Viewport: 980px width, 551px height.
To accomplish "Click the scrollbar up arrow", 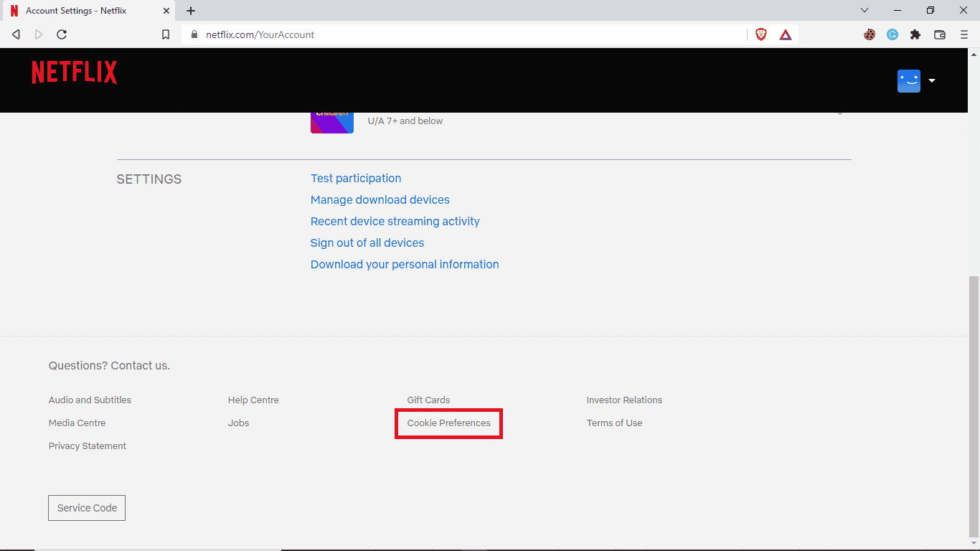I will pyautogui.click(x=974, y=53).
